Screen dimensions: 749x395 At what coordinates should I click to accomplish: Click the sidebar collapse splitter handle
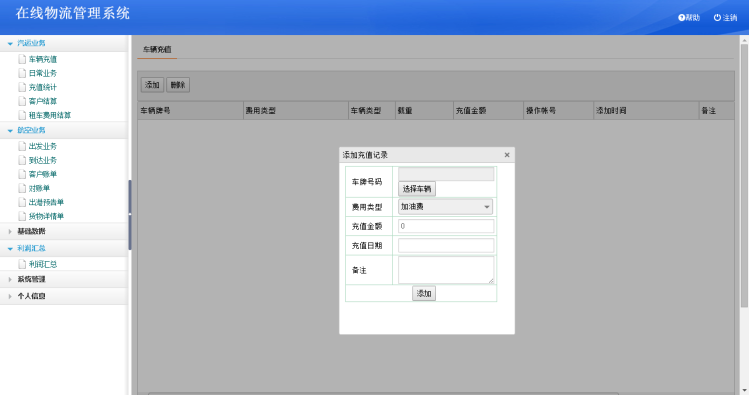pos(129,215)
